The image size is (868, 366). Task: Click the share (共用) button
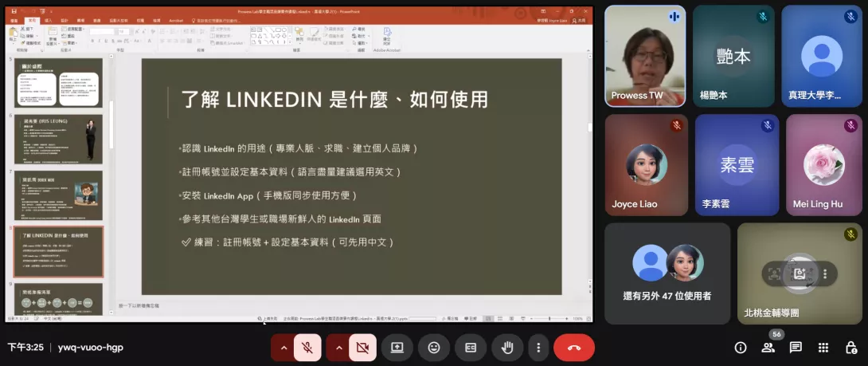pyautogui.click(x=579, y=21)
